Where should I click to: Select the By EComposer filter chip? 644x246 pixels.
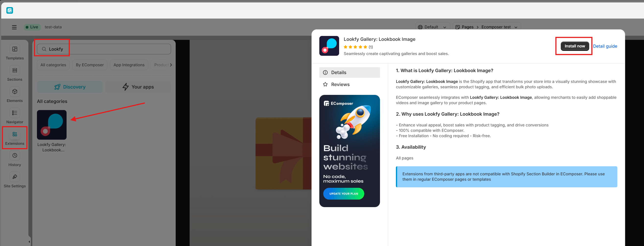coord(90,65)
